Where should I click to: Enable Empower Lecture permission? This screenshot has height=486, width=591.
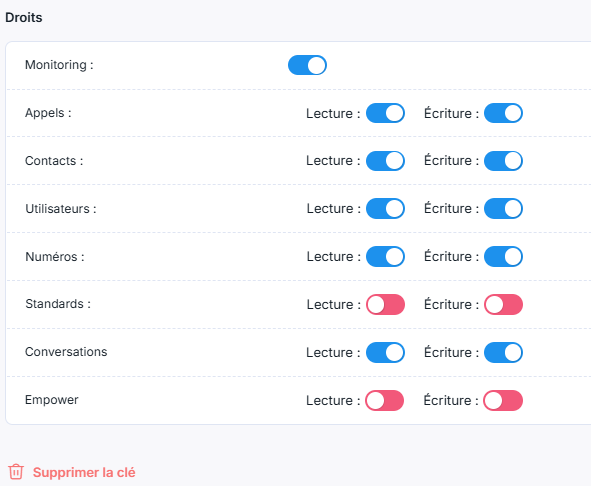pos(384,400)
